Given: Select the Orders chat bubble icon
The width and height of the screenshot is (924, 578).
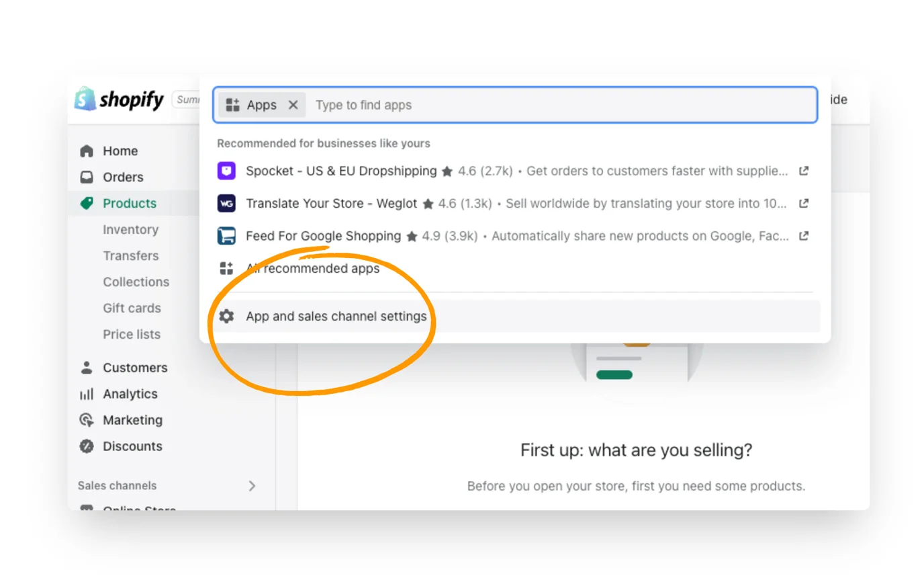Looking at the screenshot, I should 86,177.
